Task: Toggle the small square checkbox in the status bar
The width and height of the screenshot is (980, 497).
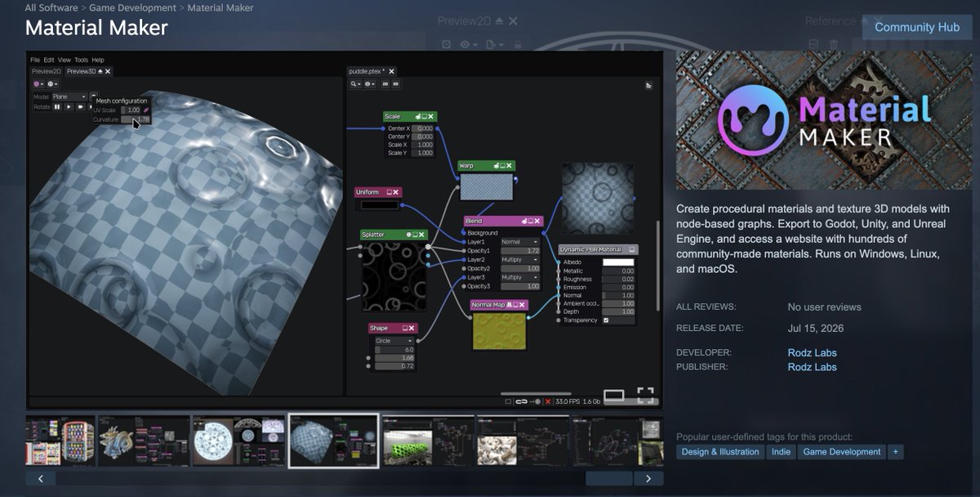Action: click(508, 401)
